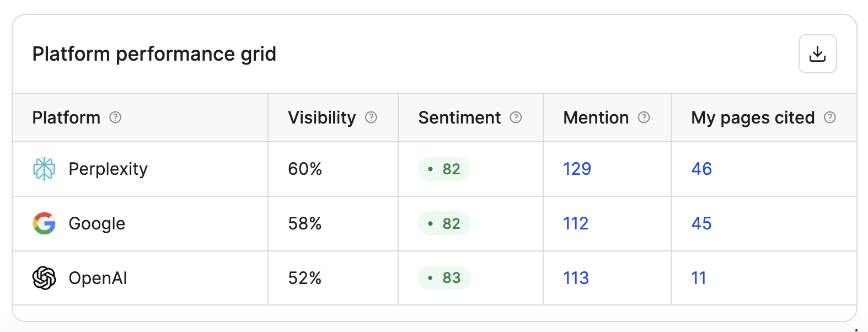The image size is (868, 332).
Task: Open the Platform column help icon
Action: pyautogui.click(x=115, y=117)
